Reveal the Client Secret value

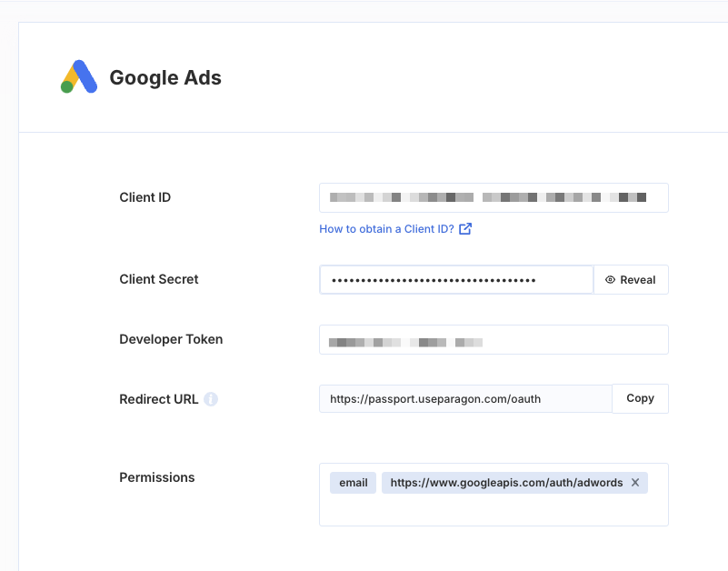[x=631, y=280]
